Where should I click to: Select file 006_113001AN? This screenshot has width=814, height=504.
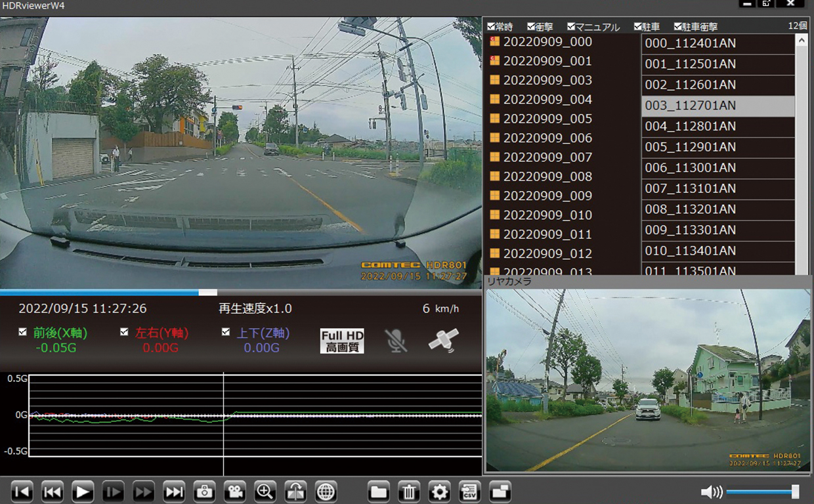click(690, 167)
